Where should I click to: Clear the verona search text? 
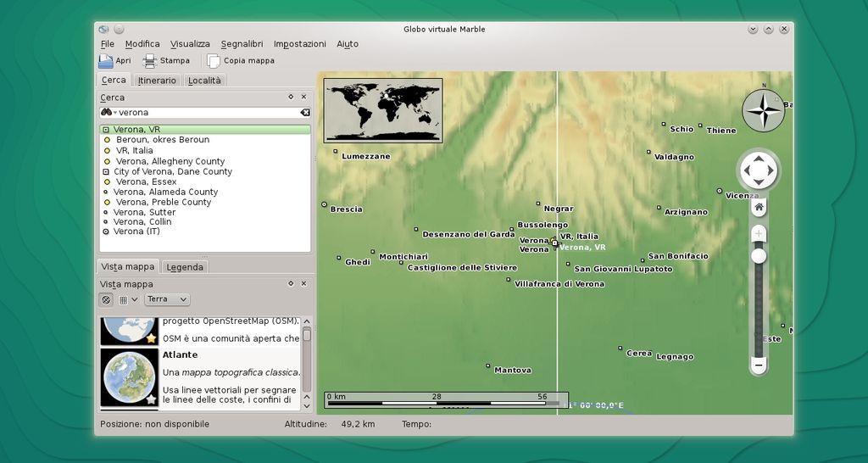pyautogui.click(x=305, y=112)
